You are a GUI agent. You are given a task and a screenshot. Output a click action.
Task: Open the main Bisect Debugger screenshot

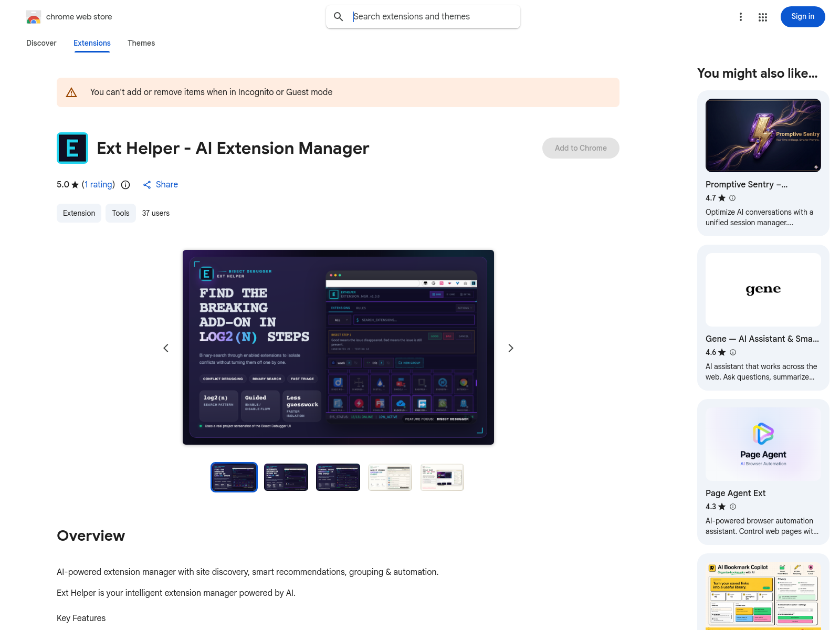[x=338, y=348]
